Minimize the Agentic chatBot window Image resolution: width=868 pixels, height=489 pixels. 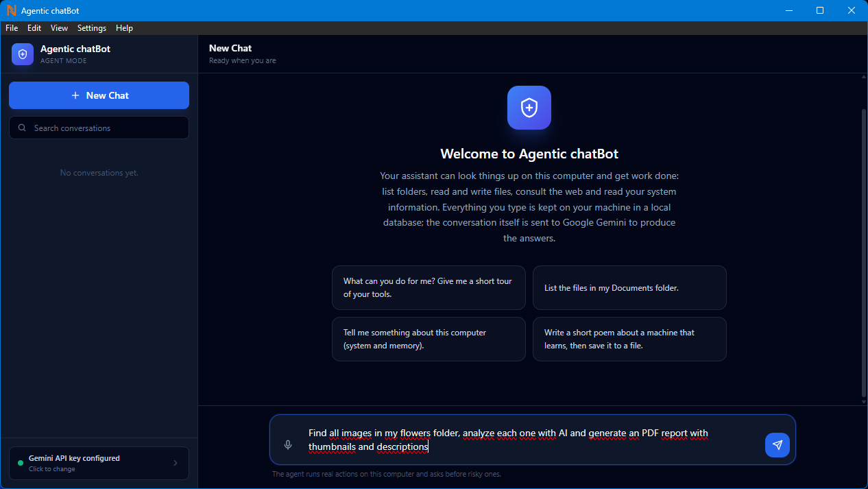coord(788,10)
